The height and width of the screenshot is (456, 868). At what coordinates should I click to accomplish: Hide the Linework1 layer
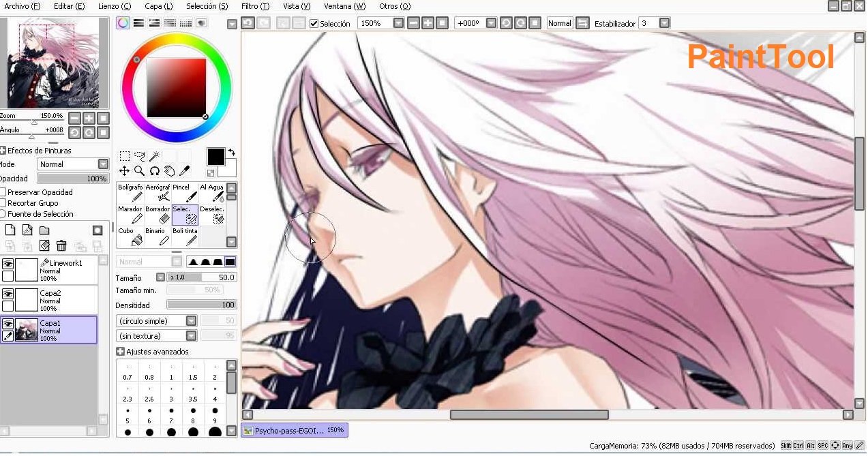click(8, 264)
